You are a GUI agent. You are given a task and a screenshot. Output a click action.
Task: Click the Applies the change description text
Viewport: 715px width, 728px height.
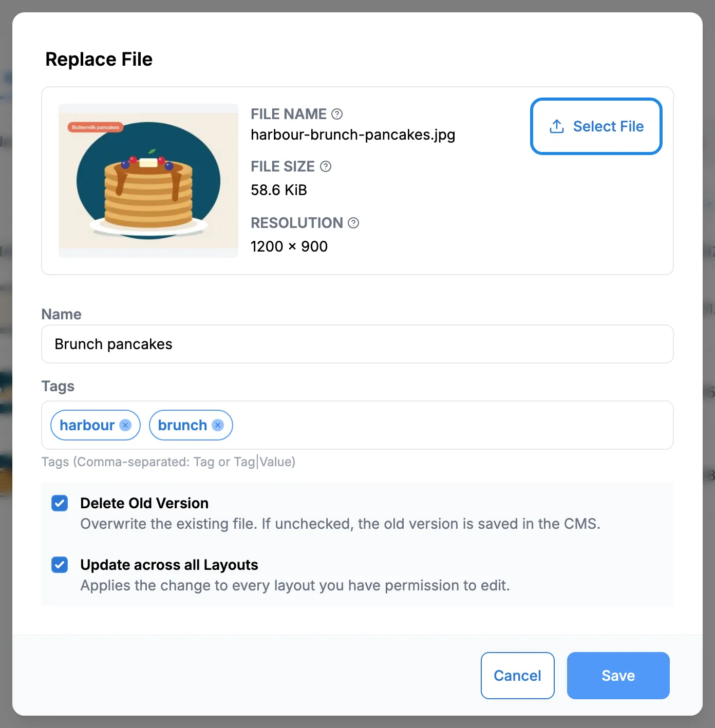click(x=295, y=585)
